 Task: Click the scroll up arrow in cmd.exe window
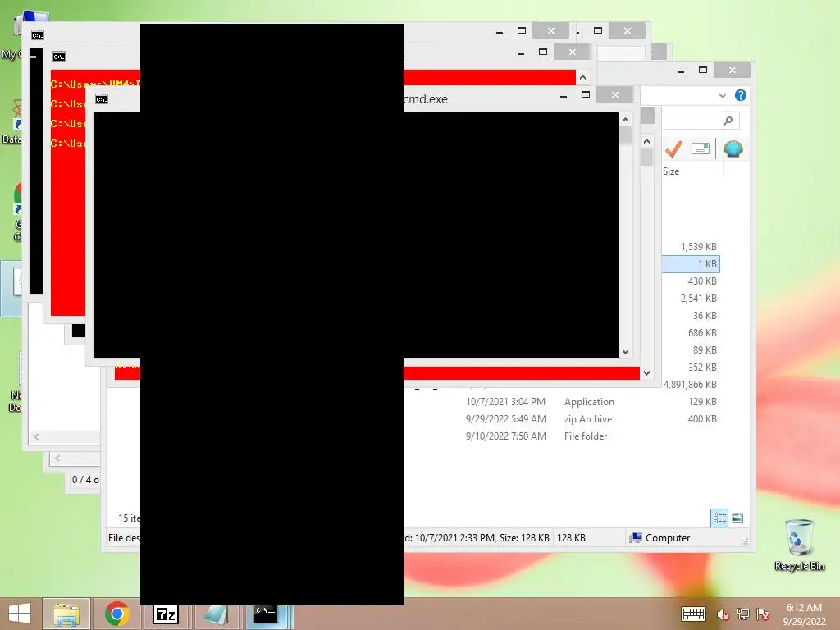pyautogui.click(x=625, y=120)
